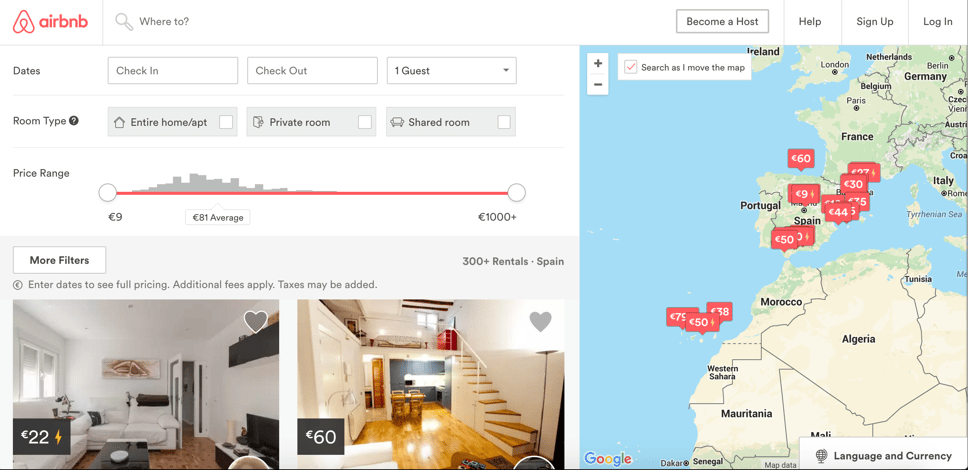The image size is (968, 470).
Task: Zoom in on the map
Action: point(598,64)
